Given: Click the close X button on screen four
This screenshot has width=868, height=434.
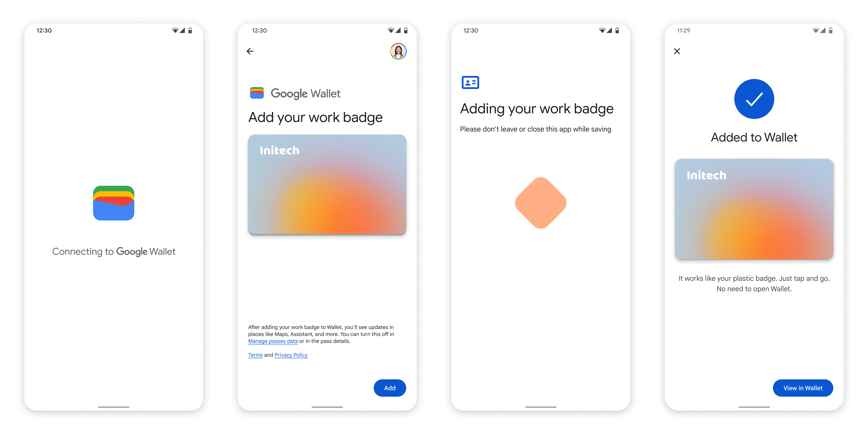Looking at the screenshot, I should pos(677,51).
